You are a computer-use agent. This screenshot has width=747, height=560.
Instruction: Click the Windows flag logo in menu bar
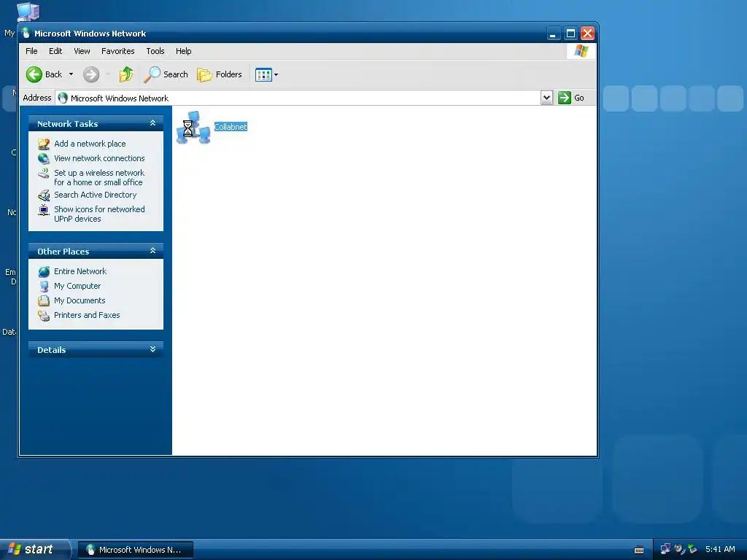[581, 51]
